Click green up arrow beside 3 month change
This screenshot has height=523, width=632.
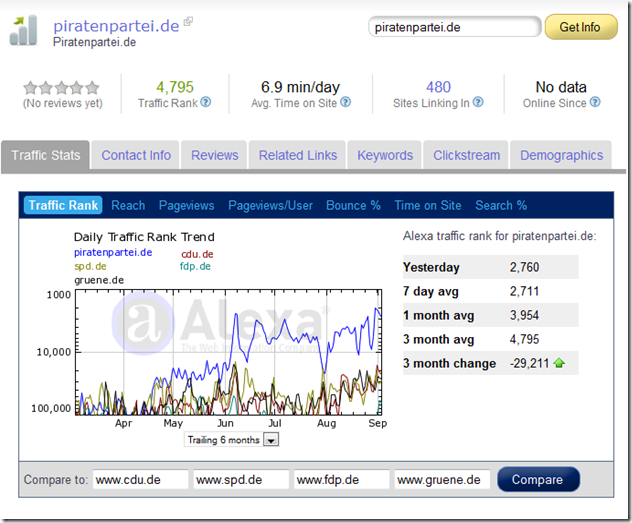tap(559, 363)
